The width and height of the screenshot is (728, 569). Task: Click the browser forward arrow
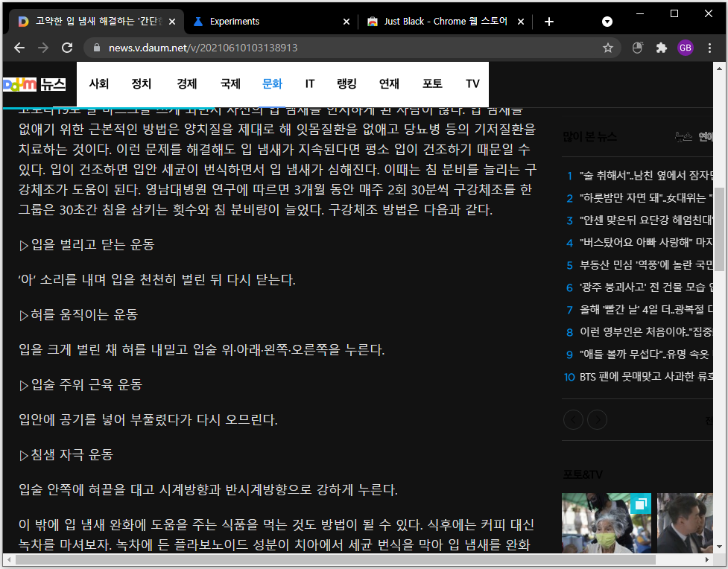click(x=43, y=48)
